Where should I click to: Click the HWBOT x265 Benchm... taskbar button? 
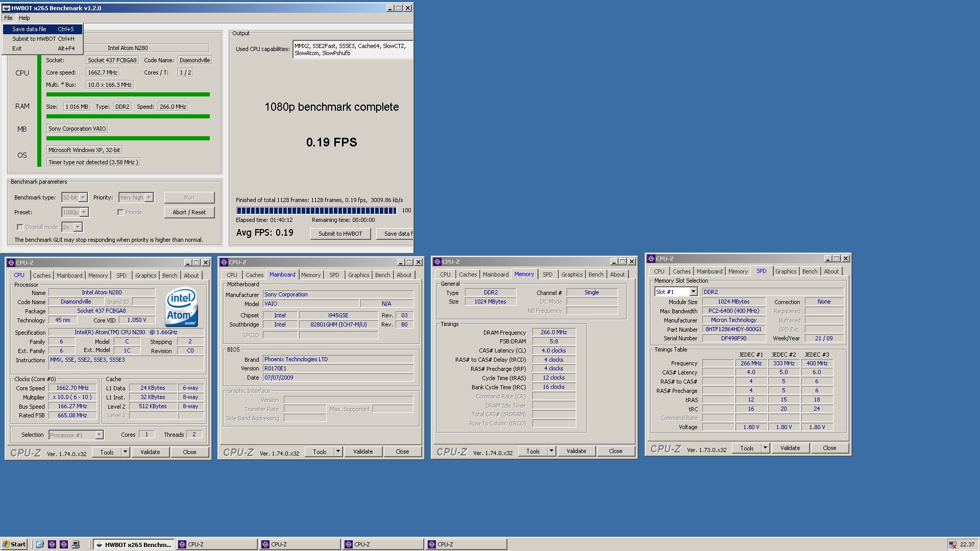[134, 544]
